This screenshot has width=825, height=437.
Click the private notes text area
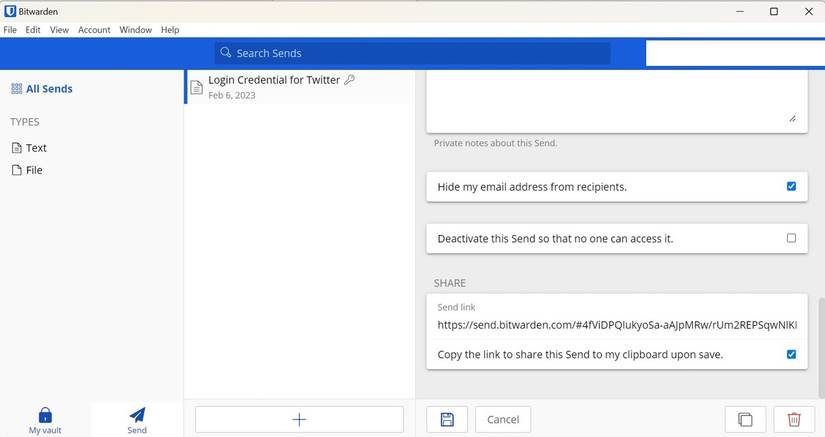pyautogui.click(x=617, y=101)
